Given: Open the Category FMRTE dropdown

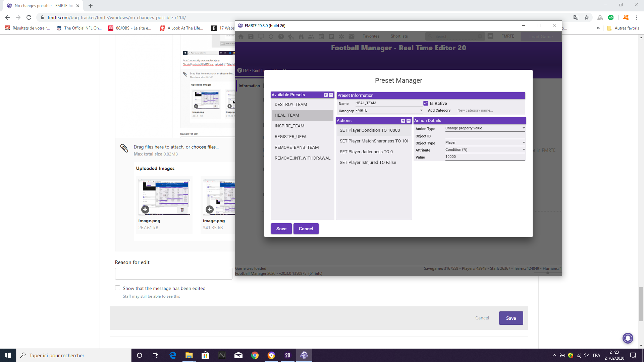Looking at the screenshot, I should tap(389, 111).
